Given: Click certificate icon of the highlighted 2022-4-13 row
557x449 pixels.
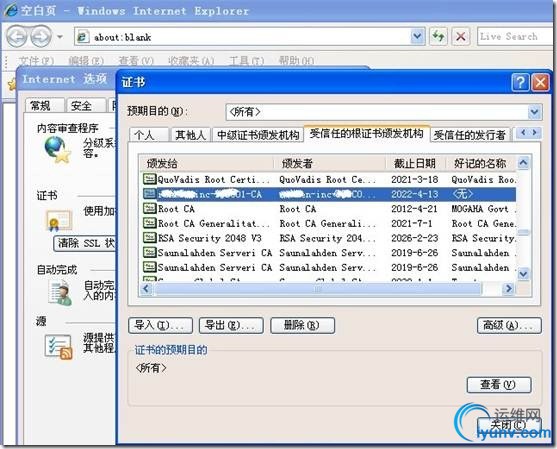Looking at the screenshot, I should click(150, 194).
